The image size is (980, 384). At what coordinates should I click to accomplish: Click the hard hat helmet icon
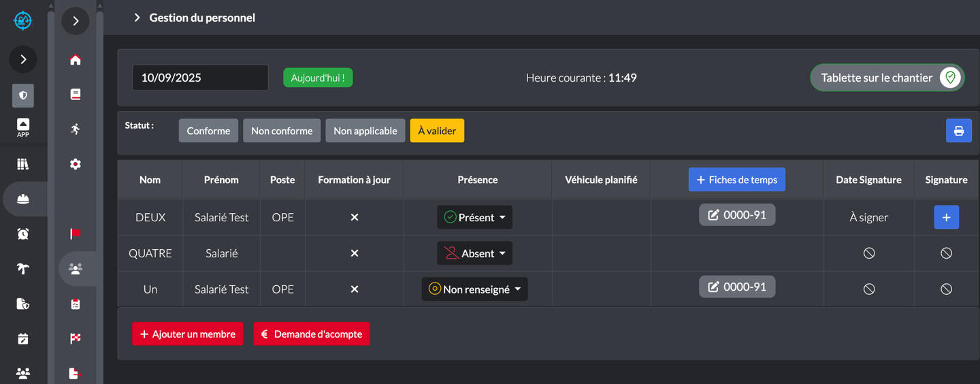point(23,199)
